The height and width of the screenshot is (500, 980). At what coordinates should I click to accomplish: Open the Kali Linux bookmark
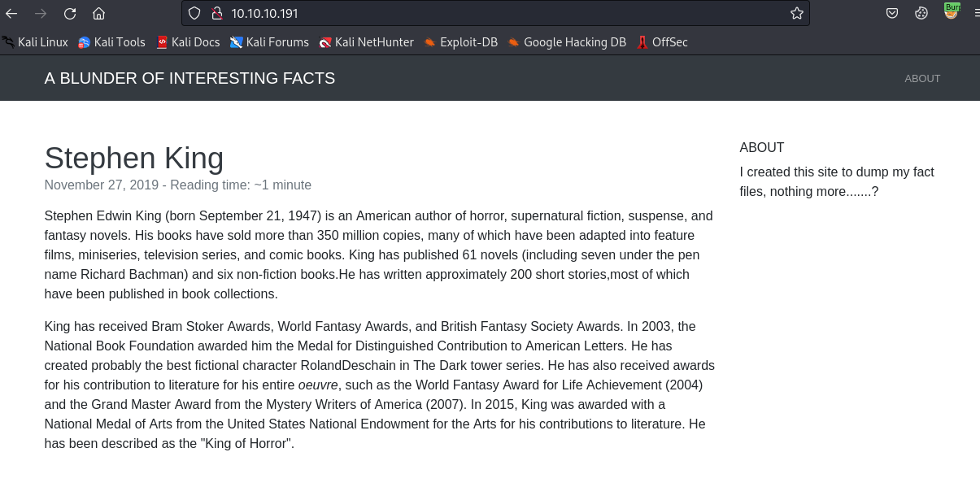[35, 42]
